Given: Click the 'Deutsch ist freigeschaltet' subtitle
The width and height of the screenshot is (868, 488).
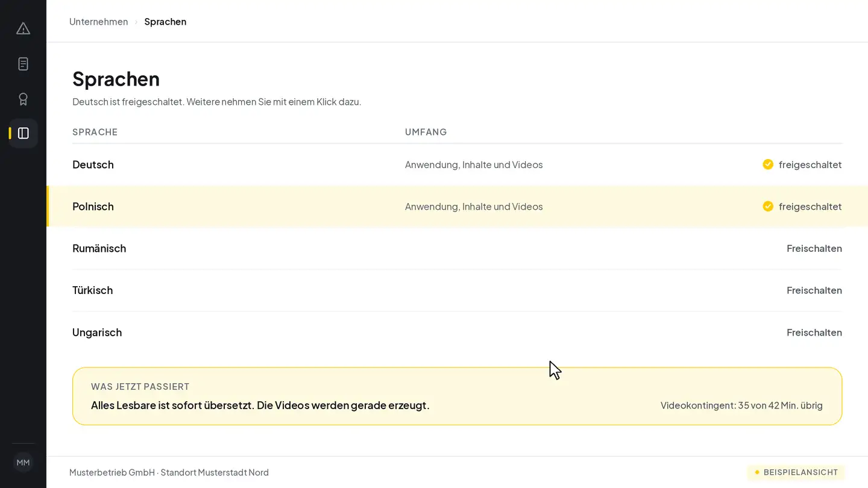Looking at the screenshot, I should coord(217,102).
